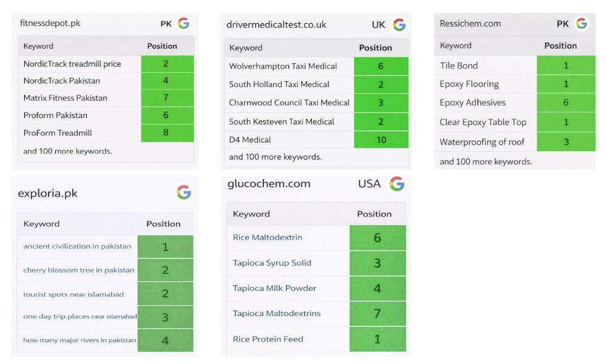This screenshot has width=607, height=364.
Task: Click the Google icon on Ressichem.com card
Action: pos(582,24)
